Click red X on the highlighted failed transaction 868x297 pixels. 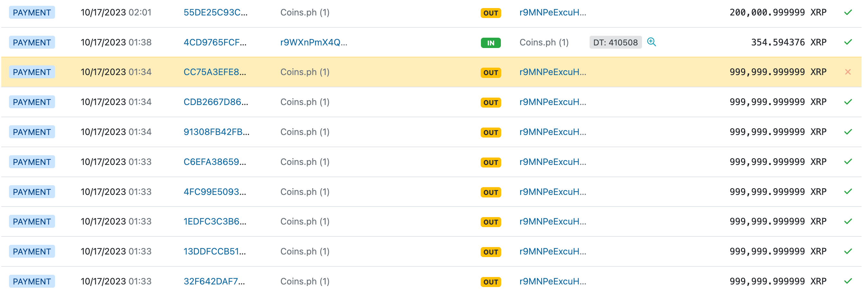[849, 72]
